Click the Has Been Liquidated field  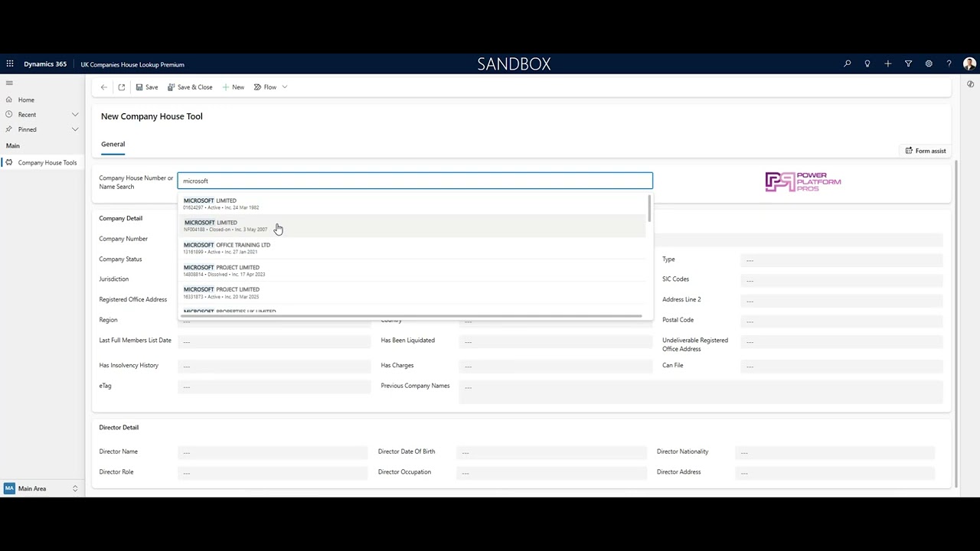556,341
